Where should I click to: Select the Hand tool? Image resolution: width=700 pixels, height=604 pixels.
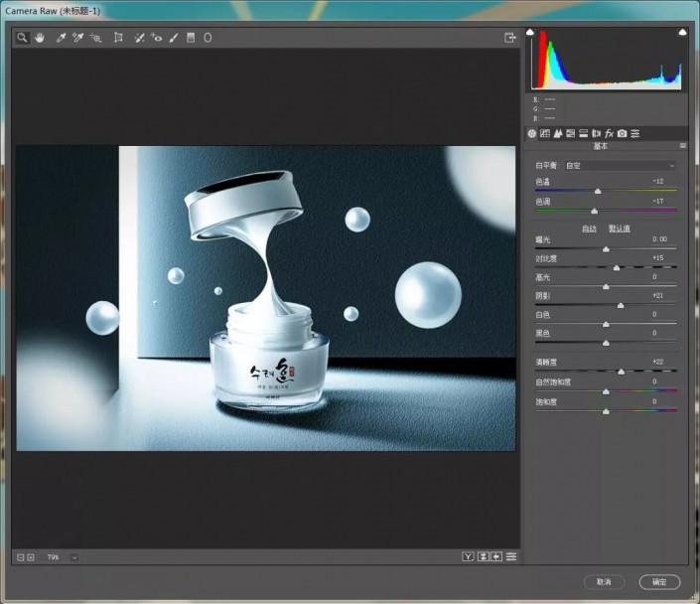[x=40, y=38]
